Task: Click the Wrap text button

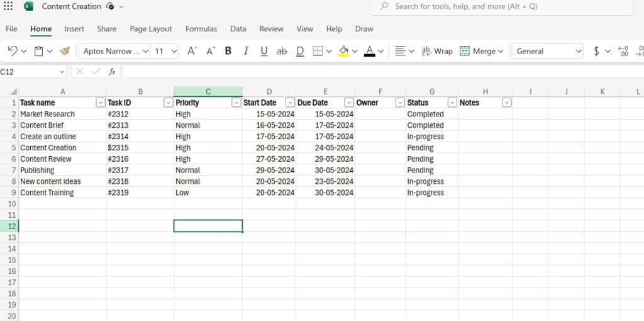Action: [437, 51]
